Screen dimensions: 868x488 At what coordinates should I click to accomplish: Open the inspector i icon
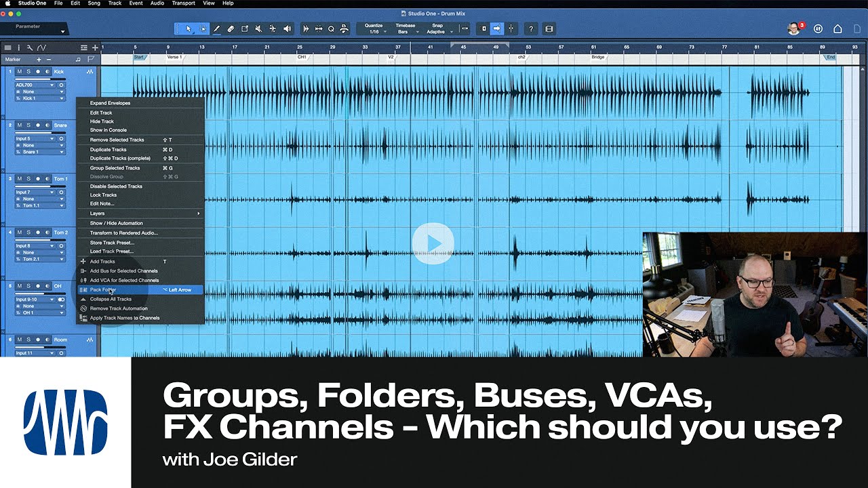pyautogui.click(x=19, y=47)
